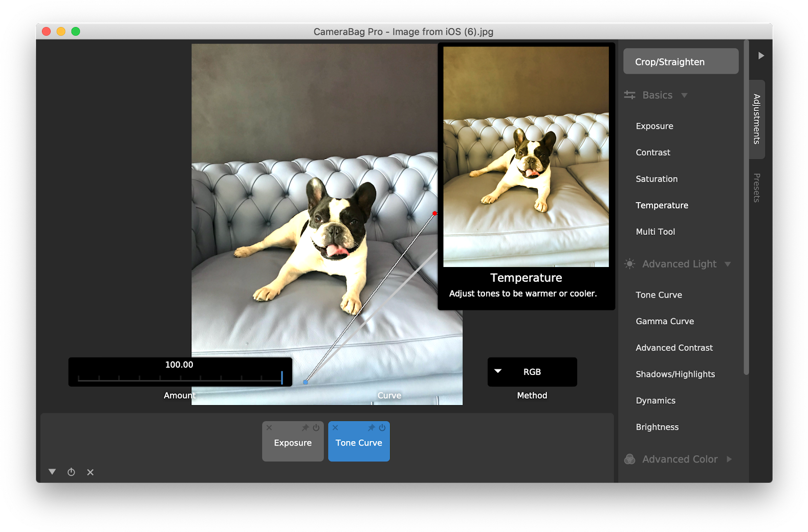
Task: Toggle power on the Exposure tile
Action: 316,428
